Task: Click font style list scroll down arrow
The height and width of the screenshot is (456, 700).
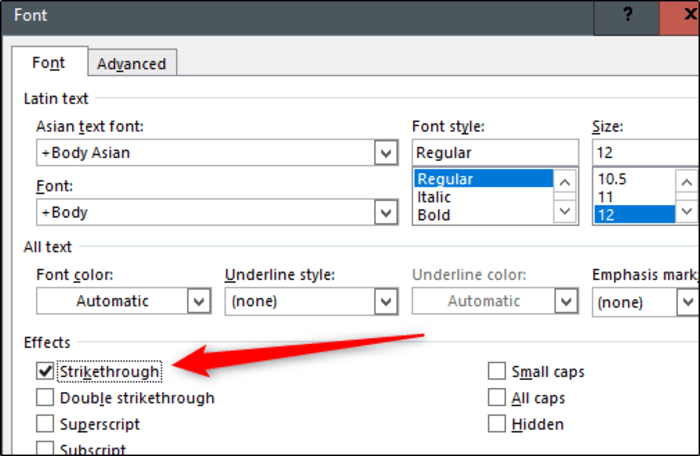Action: [565, 211]
